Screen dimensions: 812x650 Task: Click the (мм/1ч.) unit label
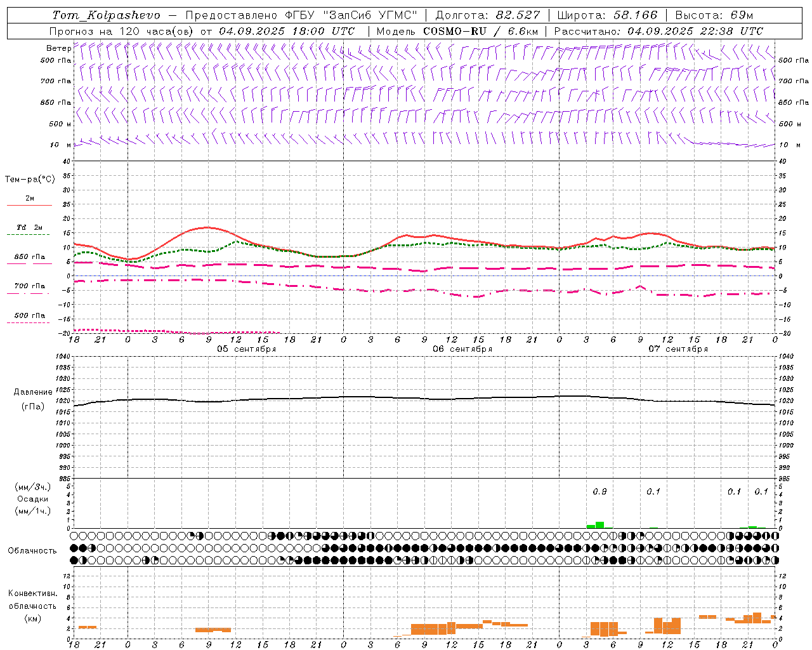[x=33, y=511]
